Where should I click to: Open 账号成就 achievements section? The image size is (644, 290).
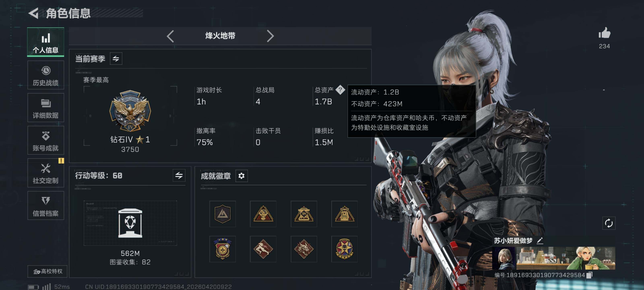tap(45, 140)
